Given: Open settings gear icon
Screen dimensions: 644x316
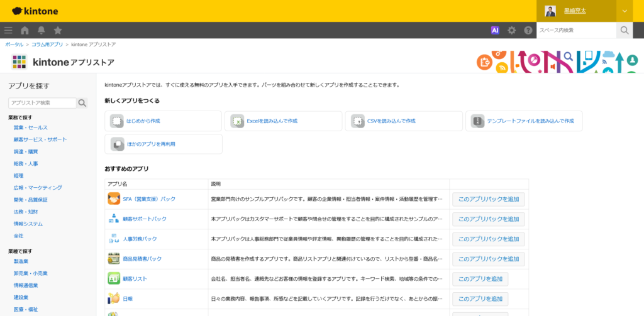Looking at the screenshot, I should (x=511, y=30).
